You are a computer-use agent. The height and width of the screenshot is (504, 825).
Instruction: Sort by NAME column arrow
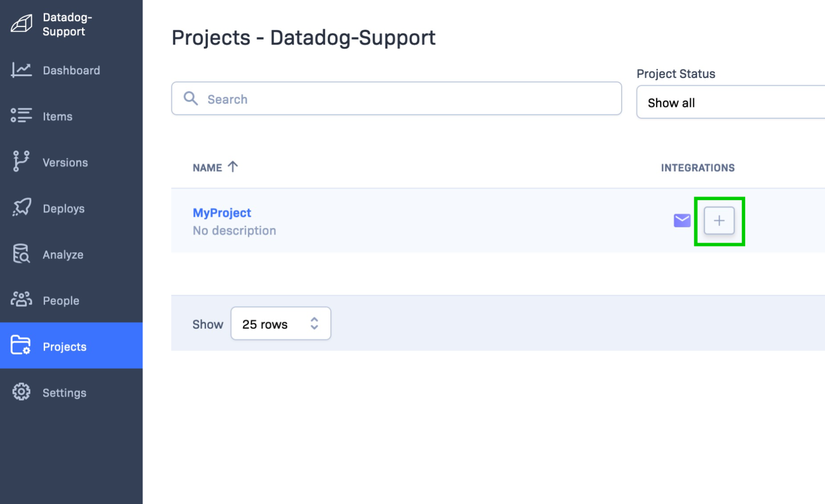point(233,167)
